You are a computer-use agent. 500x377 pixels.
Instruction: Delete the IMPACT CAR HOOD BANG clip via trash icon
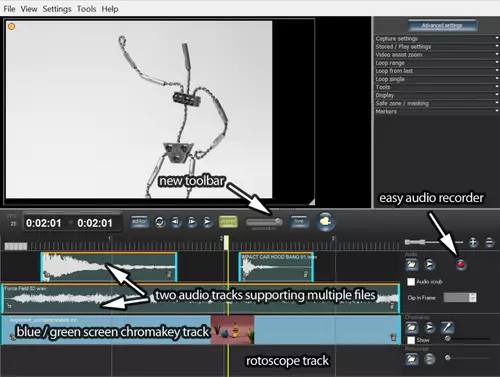(306, 274)
